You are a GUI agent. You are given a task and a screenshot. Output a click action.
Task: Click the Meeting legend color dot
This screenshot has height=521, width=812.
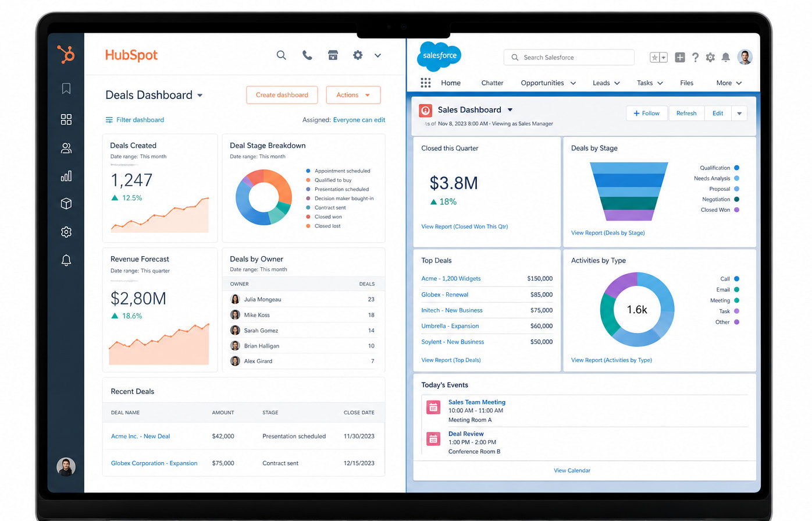tap(736, 300)
